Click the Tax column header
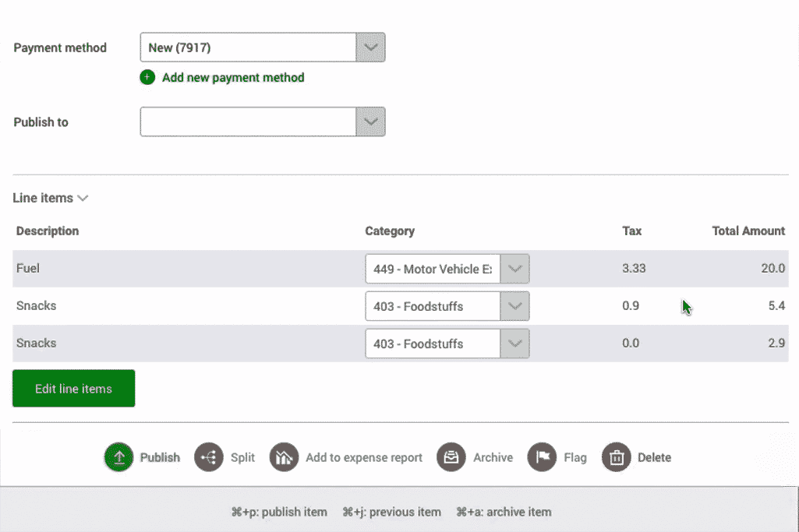799x532 pixels. 631,231
